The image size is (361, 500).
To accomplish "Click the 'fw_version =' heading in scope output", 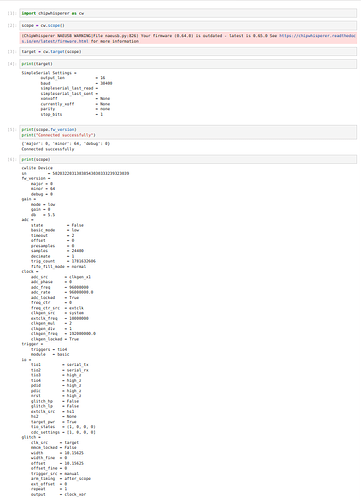I will click(36, 178).
